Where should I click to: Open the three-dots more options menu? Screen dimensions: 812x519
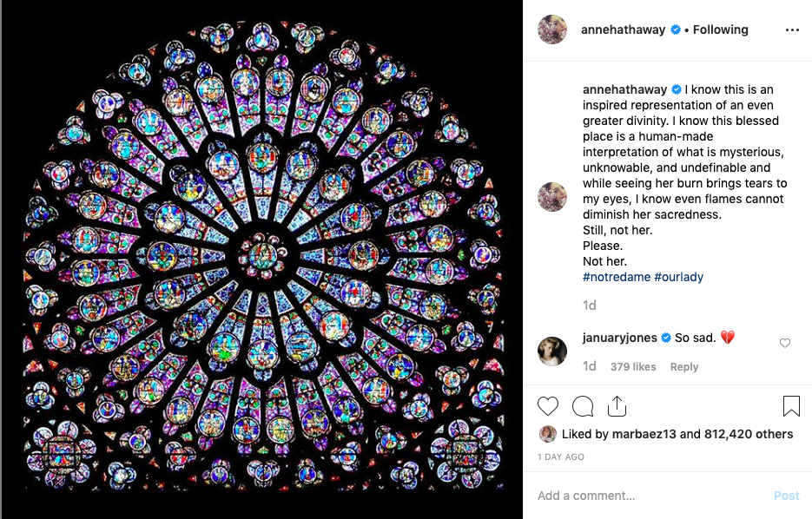click(791, 30)
